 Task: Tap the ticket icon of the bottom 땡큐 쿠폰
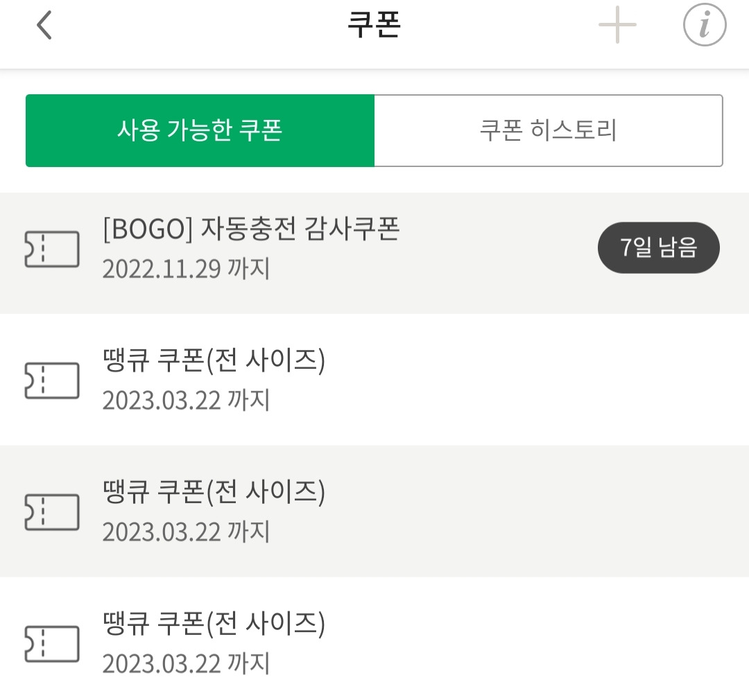tap(52, 644)
